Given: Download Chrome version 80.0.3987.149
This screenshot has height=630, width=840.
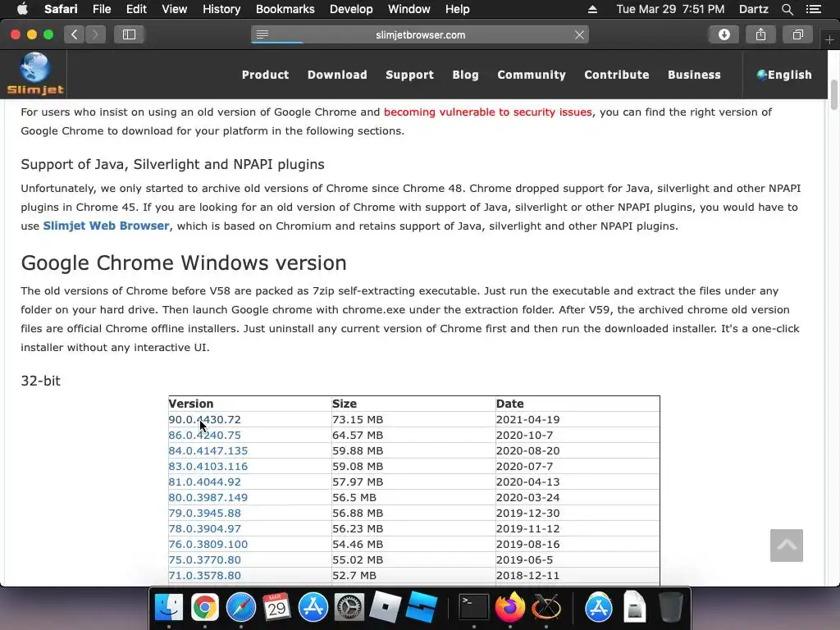Looking at the screenshot, I should 208,497.
